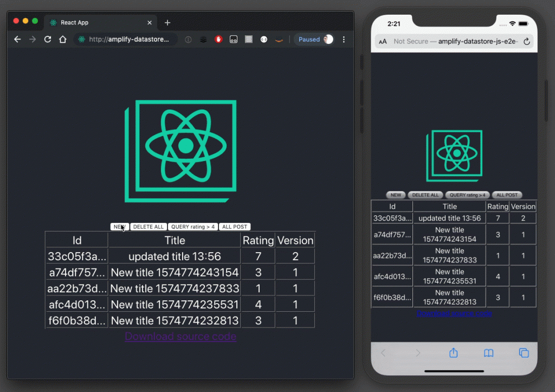Tap DELETE ALL button on the phone

pos(425,195)
